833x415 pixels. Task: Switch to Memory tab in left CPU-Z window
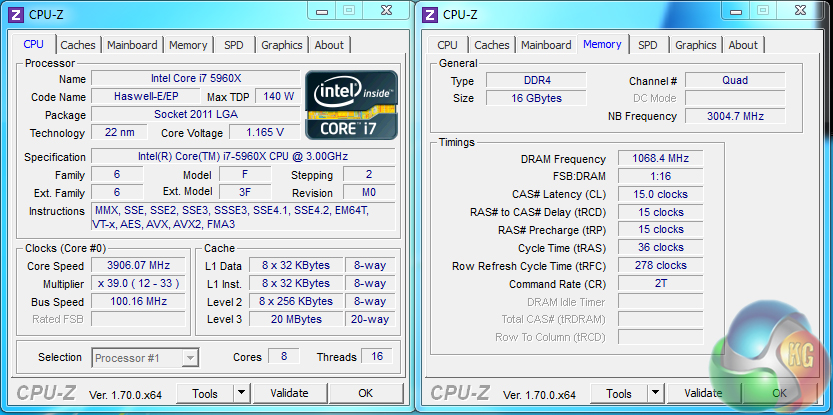point(188,45)
